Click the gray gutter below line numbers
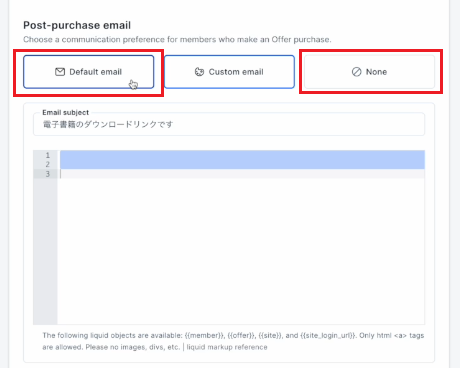Image resolution: width=460 pixels, height=368 pixels. (45, 251)
